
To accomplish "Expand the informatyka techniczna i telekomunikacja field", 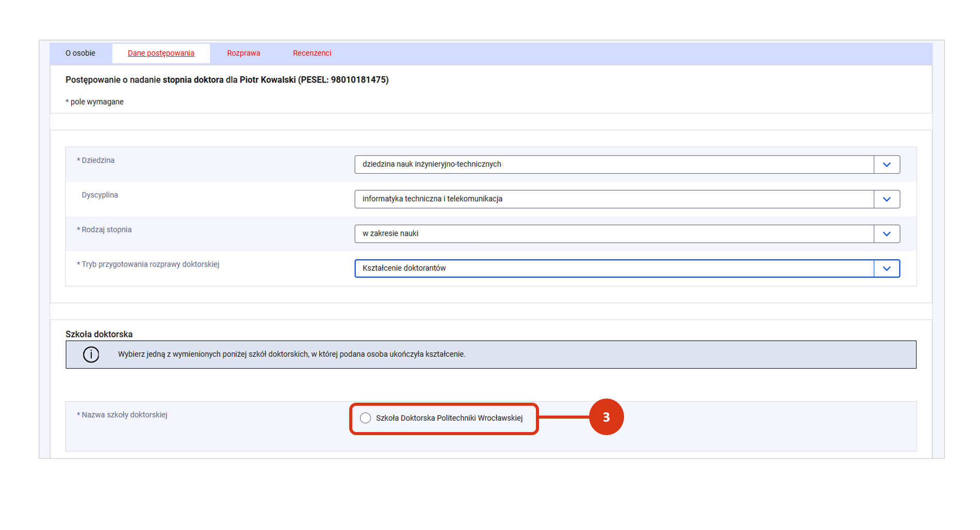I will click(x=614, y=199).
